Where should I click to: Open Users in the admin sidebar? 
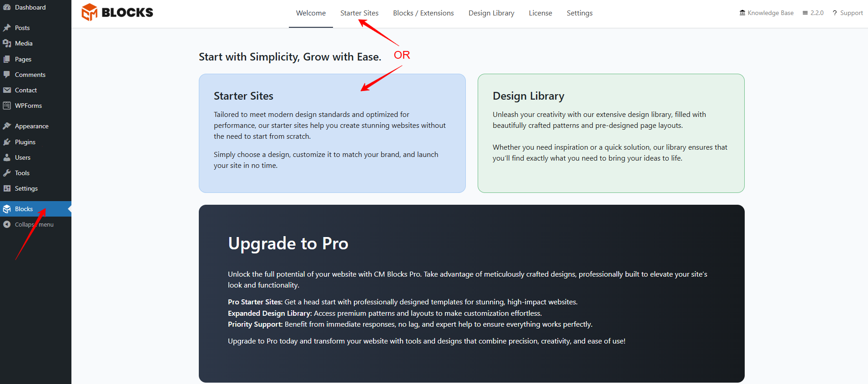35,157
